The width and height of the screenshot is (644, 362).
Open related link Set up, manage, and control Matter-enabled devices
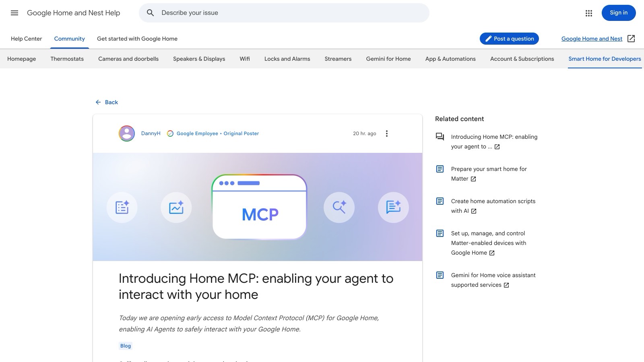(489, 243)
